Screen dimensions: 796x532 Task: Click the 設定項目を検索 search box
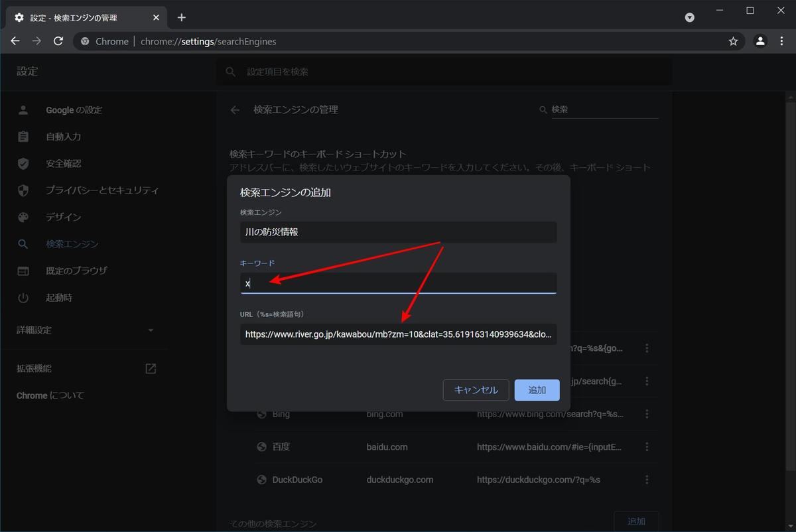[x=443, y=72]
